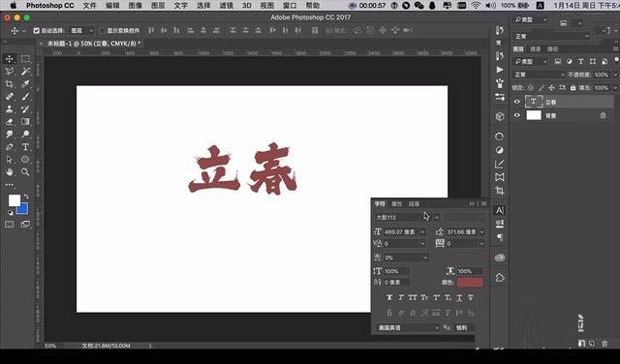Click the delete layer trash icon

pyautogui.click(x=604, y=344)
